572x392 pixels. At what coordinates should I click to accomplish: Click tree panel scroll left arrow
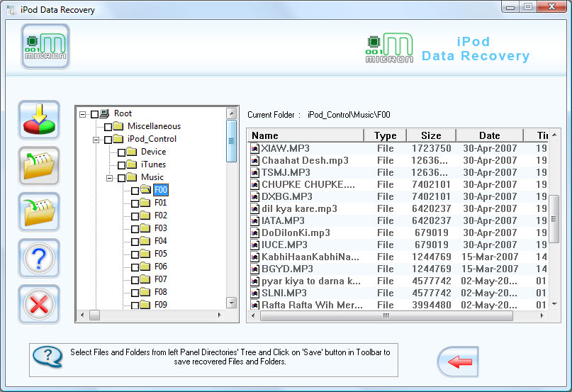click(82, 315)
